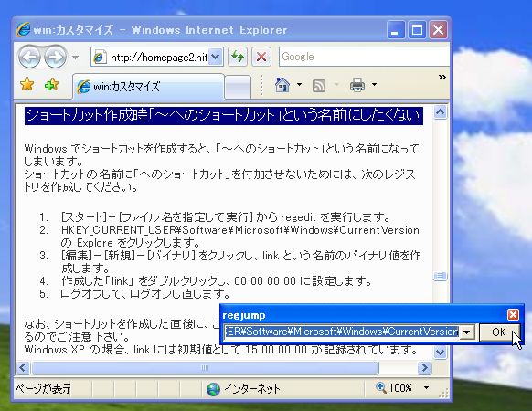This screenshot has height=411, width=532.
Task: Open recent pages dropdown beside Forward button
Action: (75, 58)
